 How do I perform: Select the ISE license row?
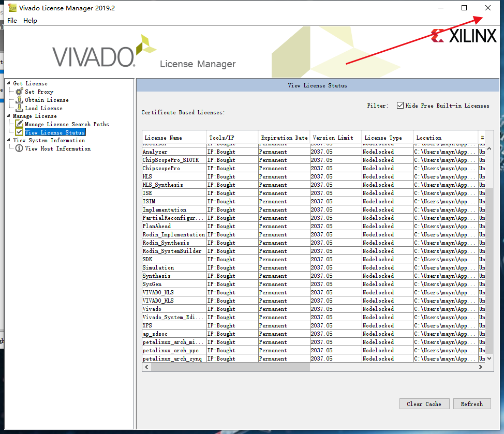coord(314,193)
